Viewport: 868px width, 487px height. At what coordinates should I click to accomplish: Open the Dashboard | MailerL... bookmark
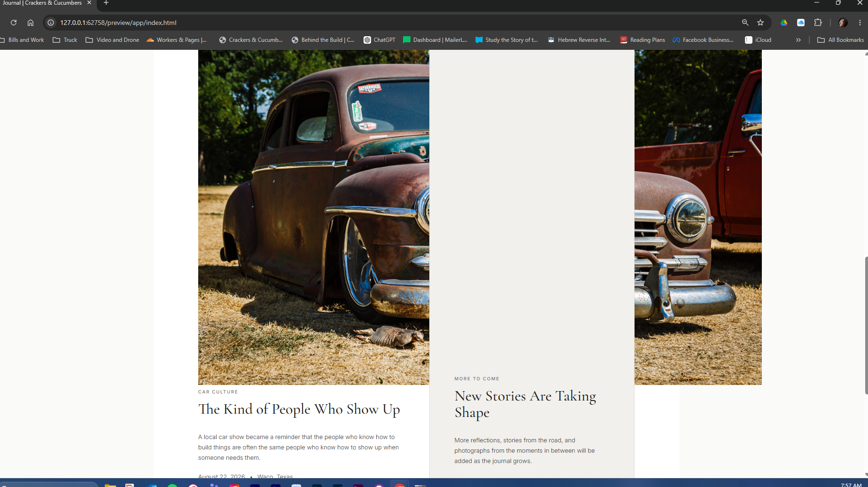click(435, 40)
